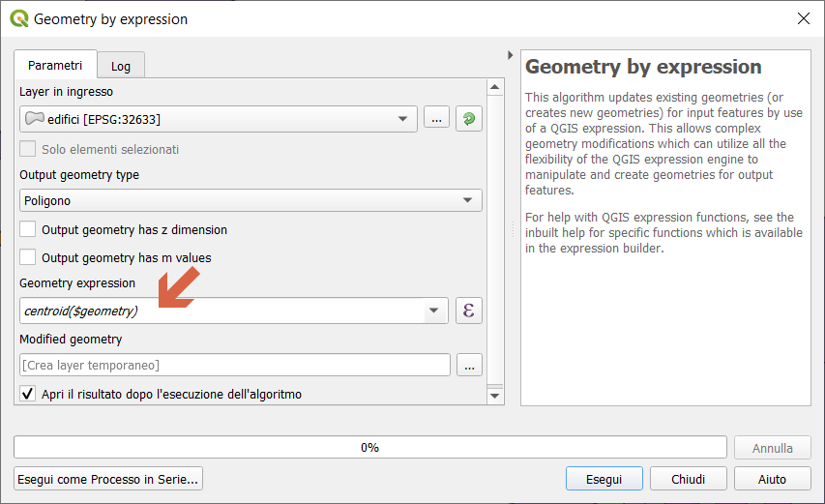Open output file options ellipsis button
The width and height of the screenshot is (825, 504).
[x=469, y=365]
